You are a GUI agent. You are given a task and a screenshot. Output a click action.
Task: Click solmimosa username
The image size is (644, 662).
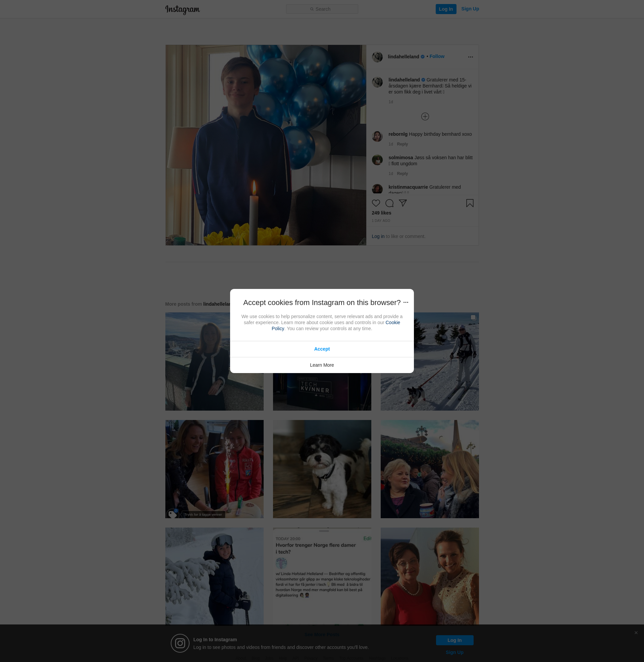[x=400, y=158]
